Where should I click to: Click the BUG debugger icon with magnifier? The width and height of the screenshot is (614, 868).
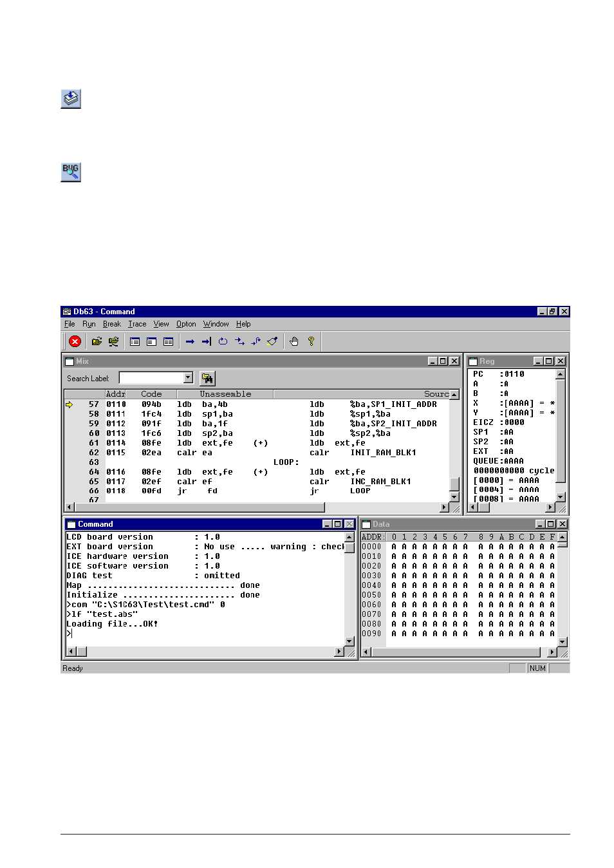click(71, 172)
